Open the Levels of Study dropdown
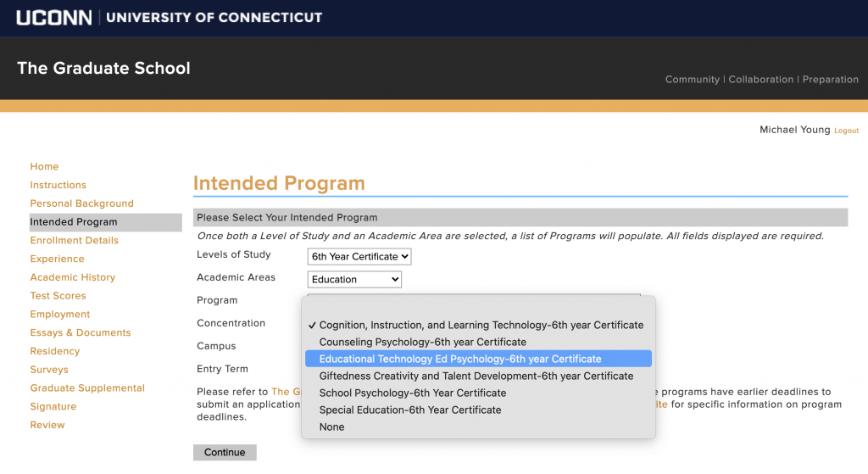This screenshot has height=474, width=868. tap(359, 256)
